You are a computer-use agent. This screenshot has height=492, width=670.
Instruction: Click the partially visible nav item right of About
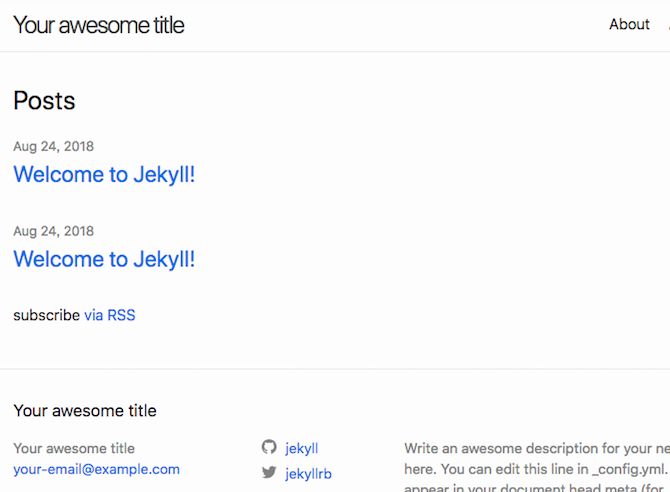pos(667,25)
